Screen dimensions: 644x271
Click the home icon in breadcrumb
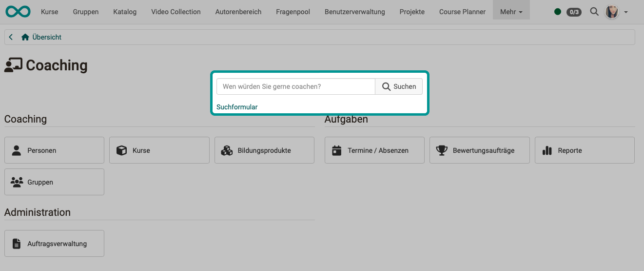(25, 37)
